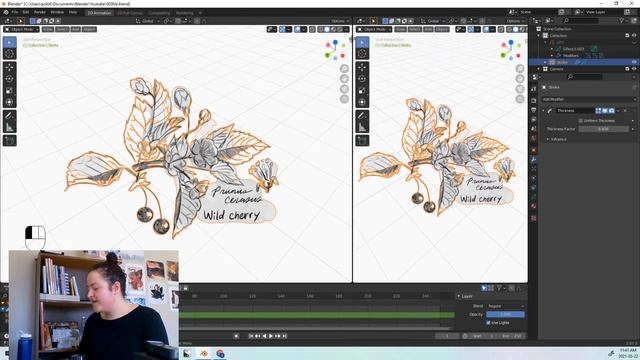
Task: Click the outliner search field
Action: pos(581,20)
